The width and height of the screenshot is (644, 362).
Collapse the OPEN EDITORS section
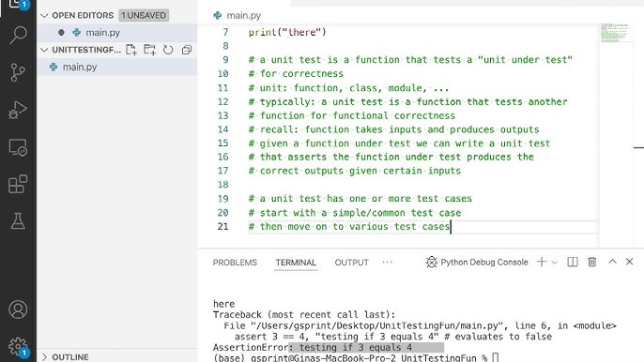(44, 15)
